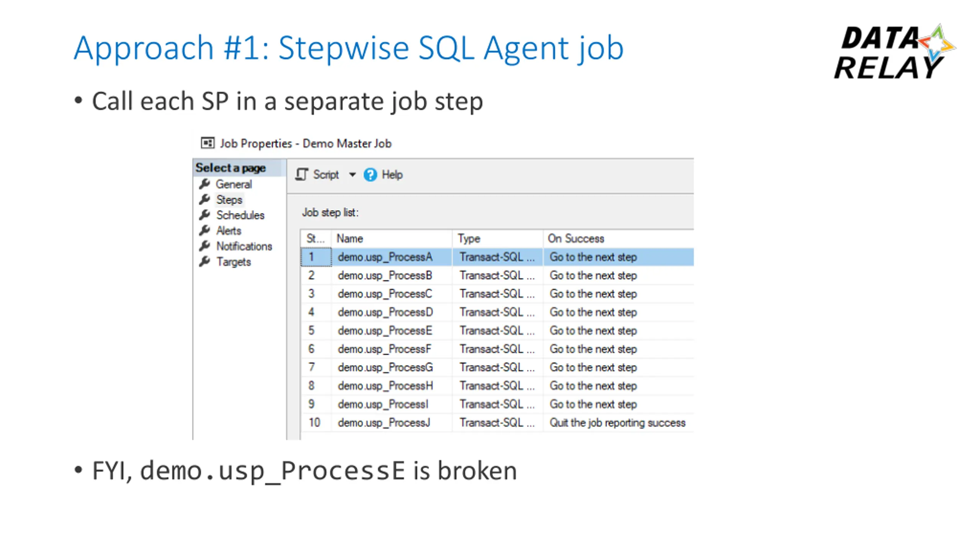Select step 10 demo.usp_ProcessJ row
Image resolution: width=980 pixels, height=551 pixels.
497,422
